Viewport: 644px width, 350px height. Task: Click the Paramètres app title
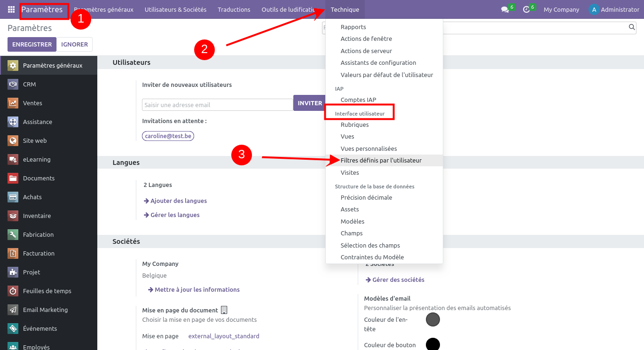tap(42, 9)
